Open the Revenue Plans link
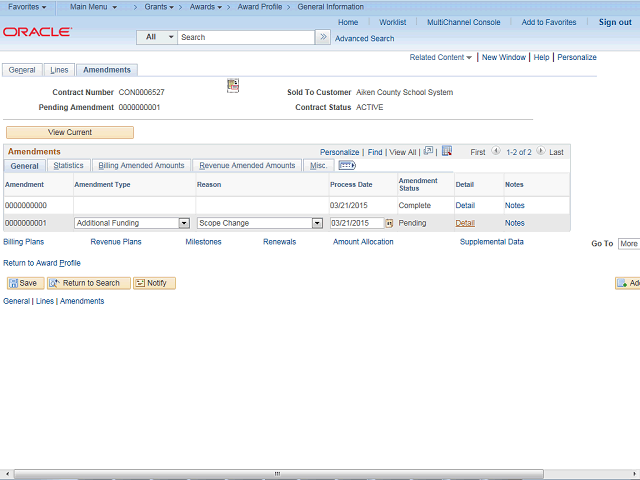The width and height of the screenshot is (640, 480). point(116,242)
